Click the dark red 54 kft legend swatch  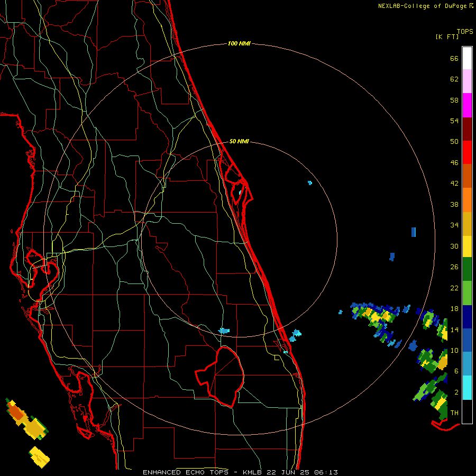pyautogui.click(x=467, y=129)
